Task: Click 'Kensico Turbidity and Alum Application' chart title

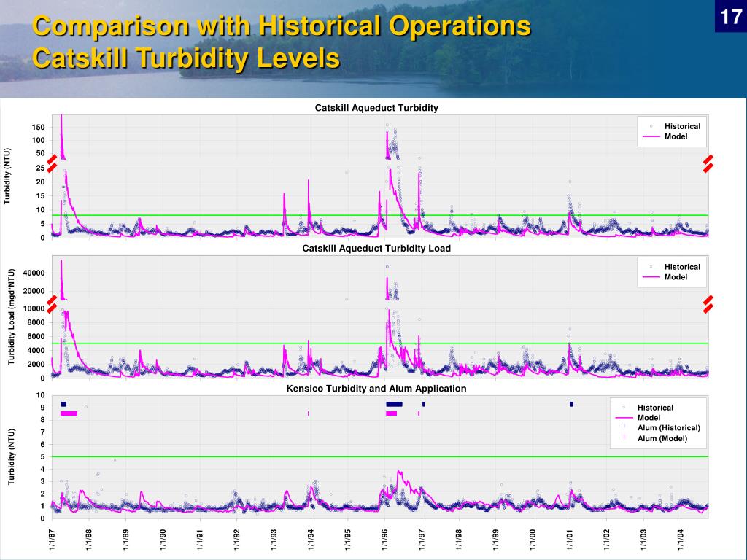Action: tap(376, 389)
